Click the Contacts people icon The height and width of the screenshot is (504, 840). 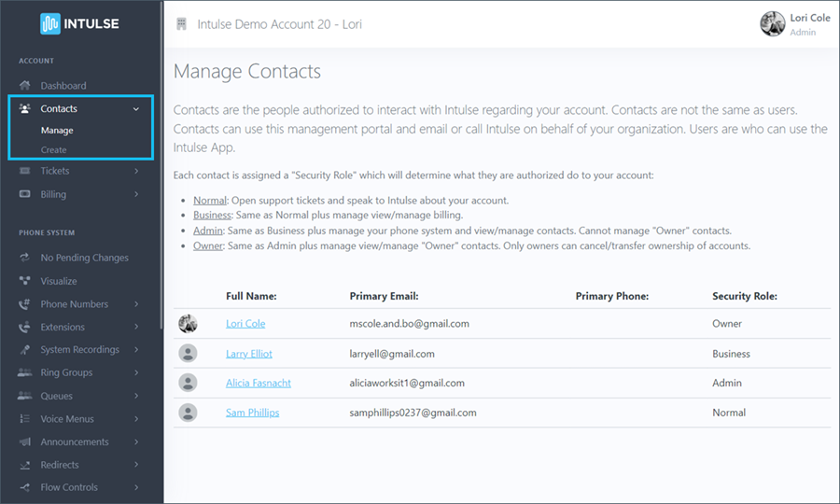(24, 108)
